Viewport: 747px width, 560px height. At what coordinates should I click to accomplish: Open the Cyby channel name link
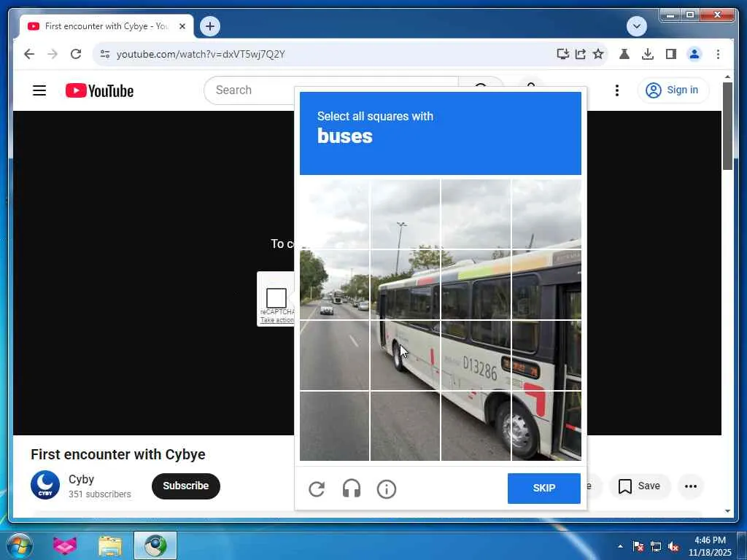(x=81, y=479)
